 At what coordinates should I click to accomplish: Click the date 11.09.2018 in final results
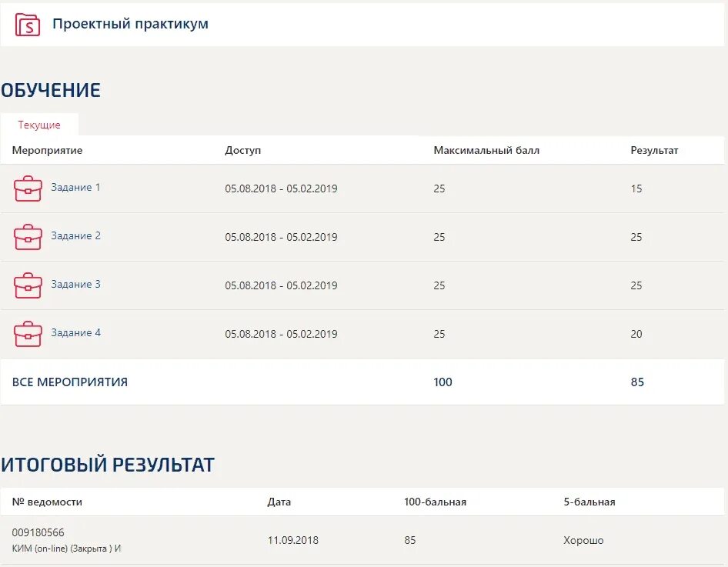[x=292, y=541]
